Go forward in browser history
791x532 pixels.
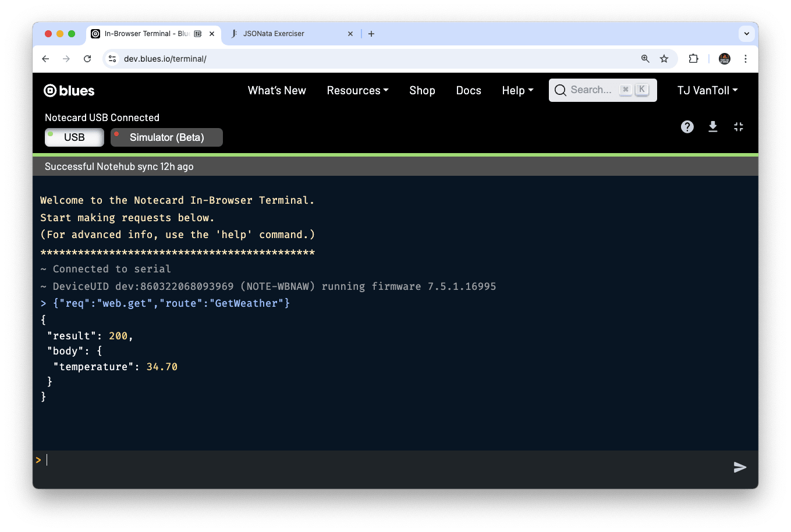coord(66,59)
